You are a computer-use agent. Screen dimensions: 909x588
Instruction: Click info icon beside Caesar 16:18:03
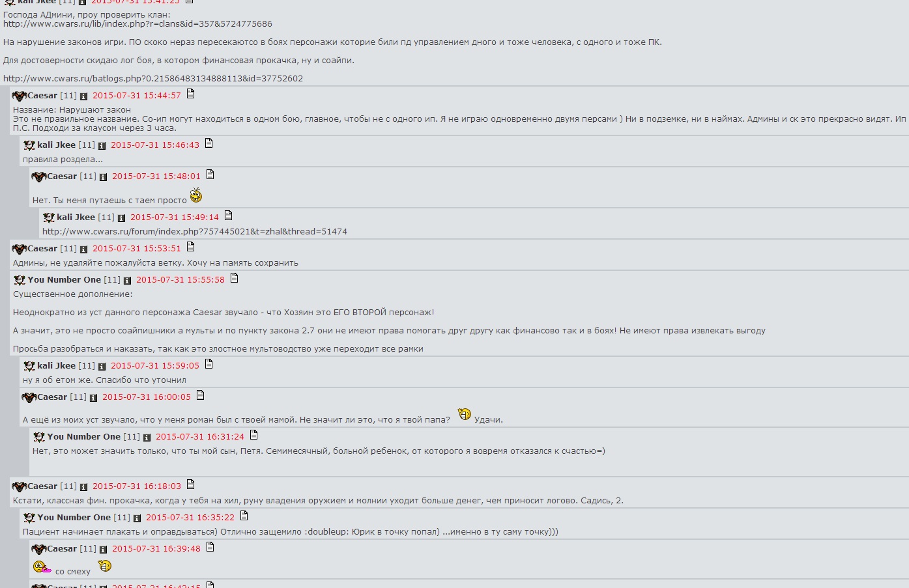pos(83,487)
